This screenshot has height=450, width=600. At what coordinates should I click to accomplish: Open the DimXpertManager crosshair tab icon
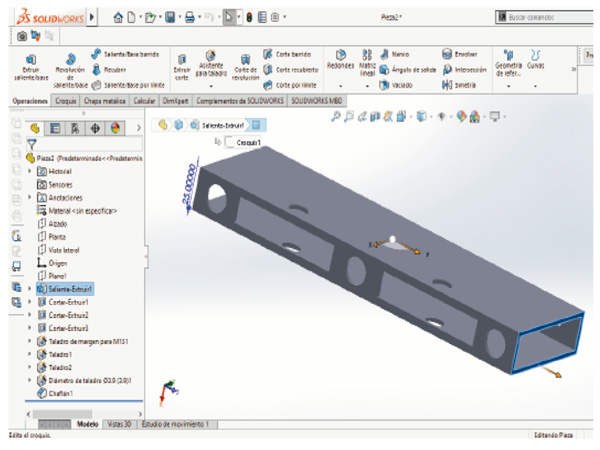(x=95, y=128)
